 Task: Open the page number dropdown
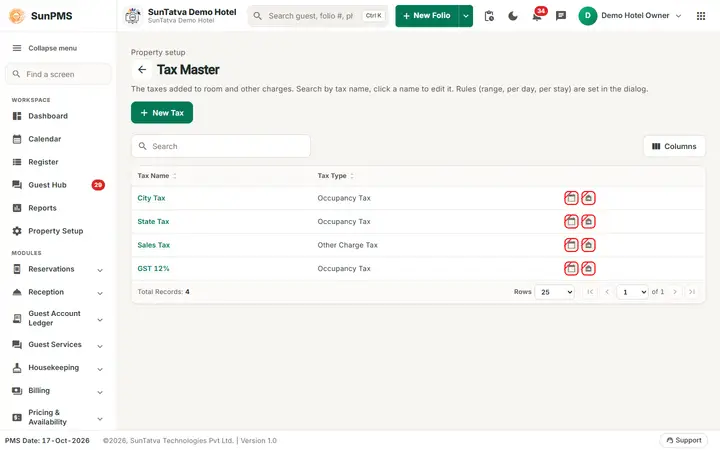pos(632,292)
